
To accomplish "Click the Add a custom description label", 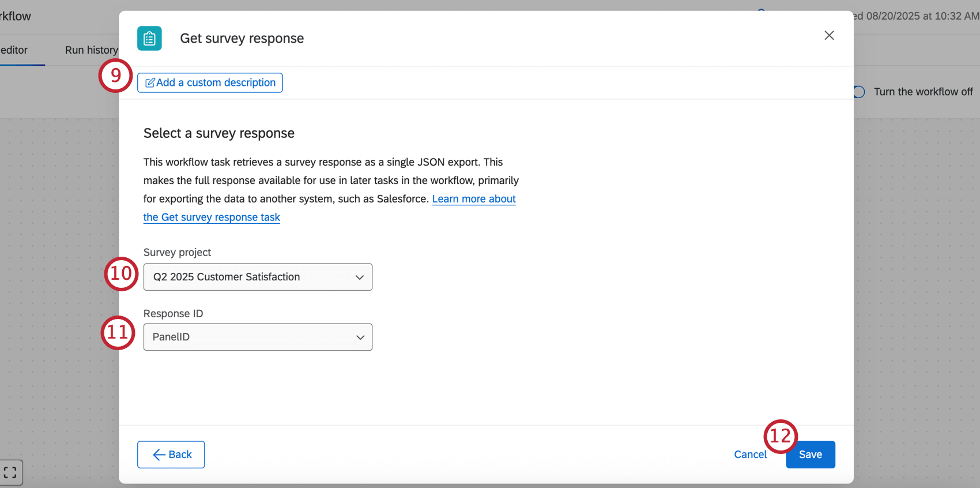I will [x=216, y=82].
